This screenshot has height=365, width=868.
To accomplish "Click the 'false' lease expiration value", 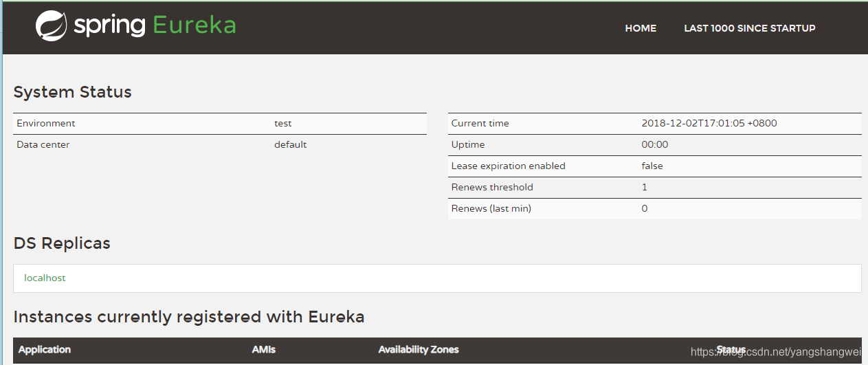I will [652, 166].
